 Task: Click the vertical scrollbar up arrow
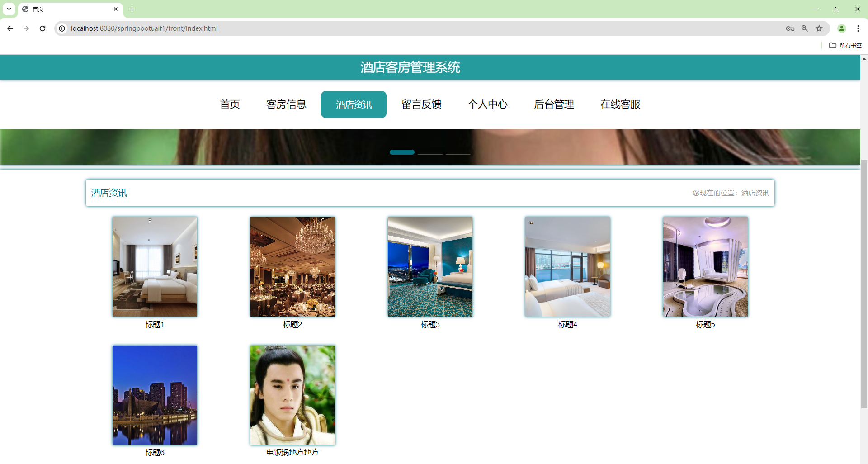864,59
